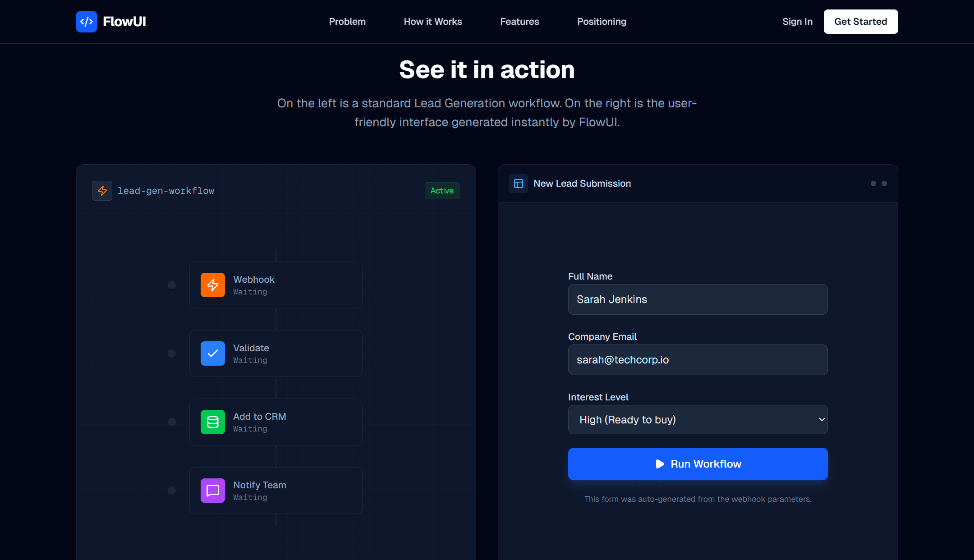Click the Validate checkmark icon
This screenshot has height=560, width=974.
212,353
